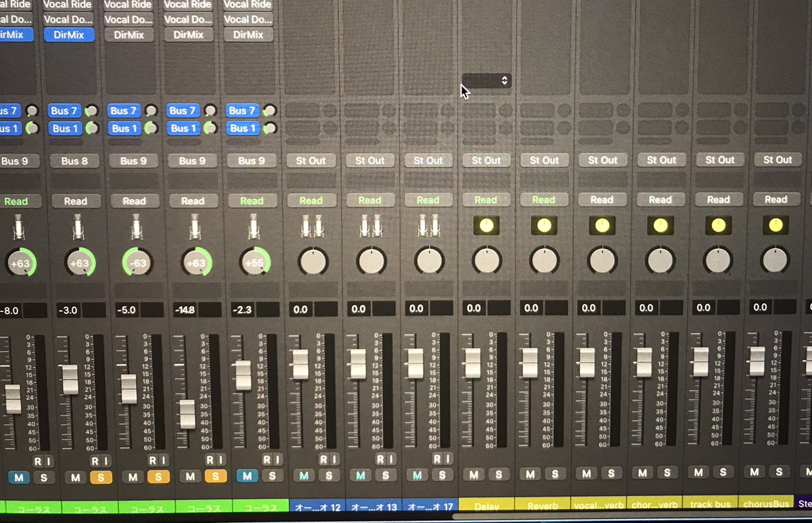Select the vocal...verb track name label

coord(600,504)
